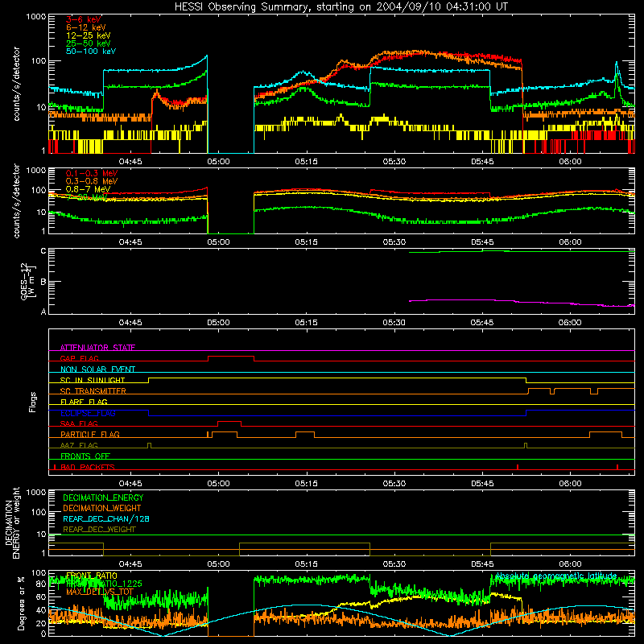Select the REAR_DEC_CHAN/128 legend label
This screenshot has width=644, height=644.
106,518
